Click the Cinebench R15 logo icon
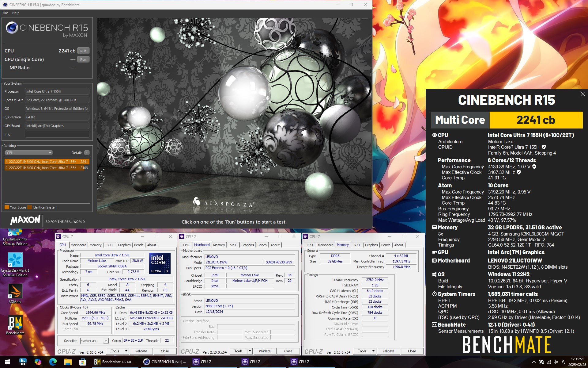 coord(12,28)
